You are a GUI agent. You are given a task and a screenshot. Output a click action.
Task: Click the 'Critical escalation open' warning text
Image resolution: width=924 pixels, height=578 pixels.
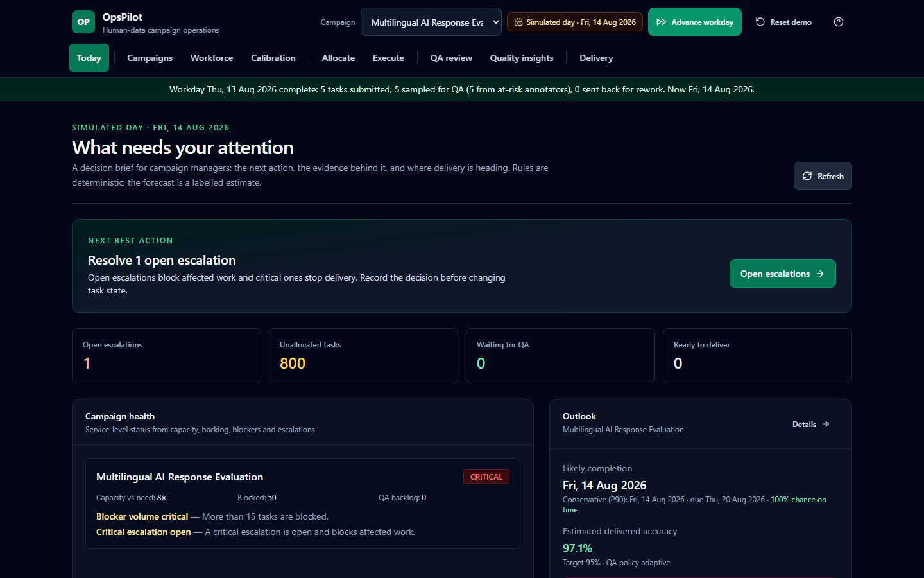[x=144, y=532]
